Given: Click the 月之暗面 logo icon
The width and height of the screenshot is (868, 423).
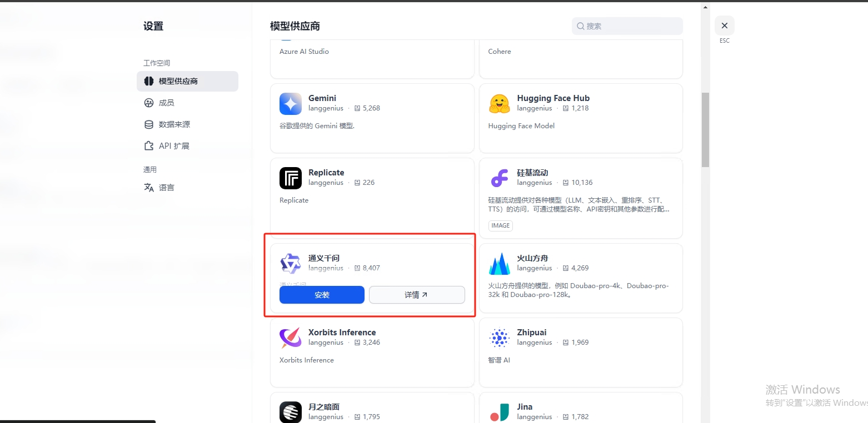Looking at the screenshot, I should click(291, 412).
